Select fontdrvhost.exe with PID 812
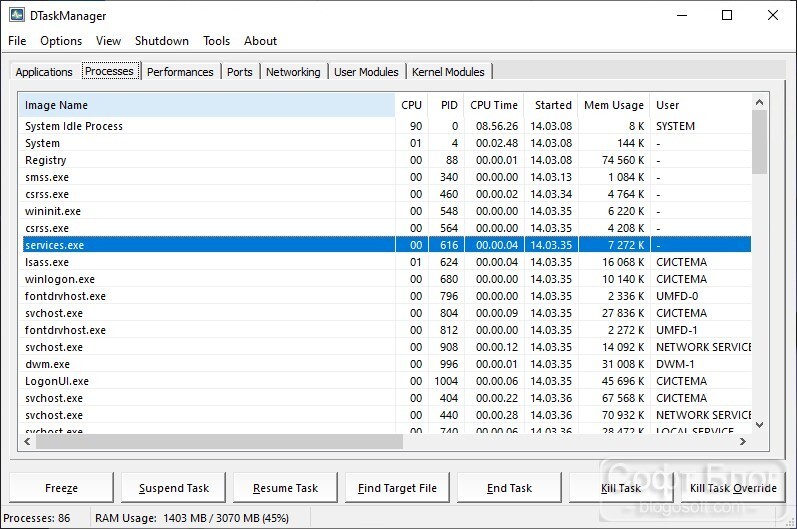 click(385, 330)
